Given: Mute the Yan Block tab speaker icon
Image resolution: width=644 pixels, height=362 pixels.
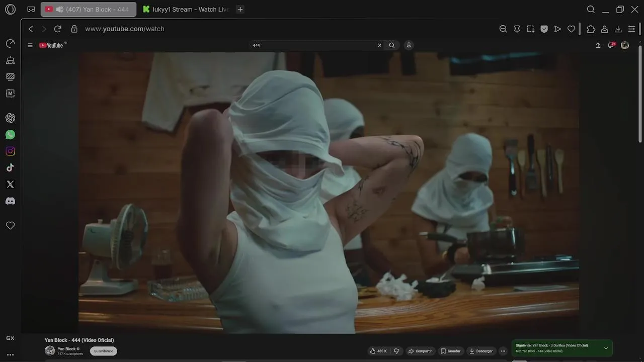Looking at the screenshot, I should pyautogui.click(x=60, y=9).
